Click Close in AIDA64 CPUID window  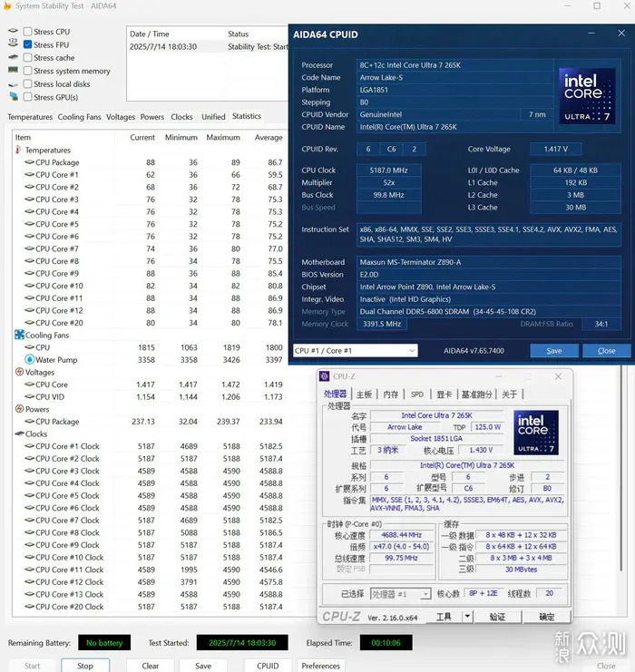pos(606,351)
